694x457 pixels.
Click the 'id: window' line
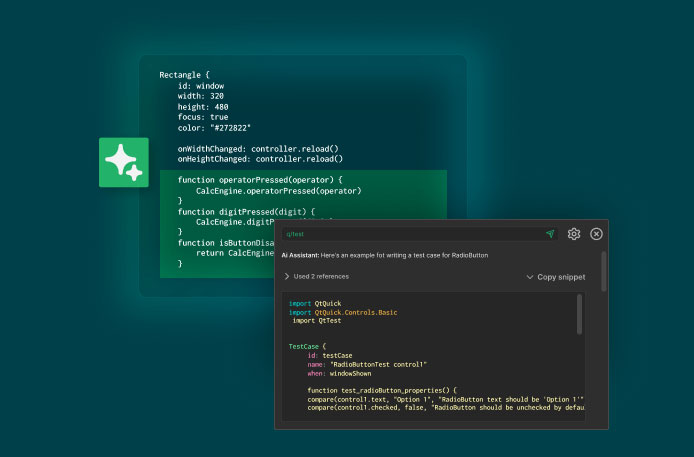pos(201,86)
